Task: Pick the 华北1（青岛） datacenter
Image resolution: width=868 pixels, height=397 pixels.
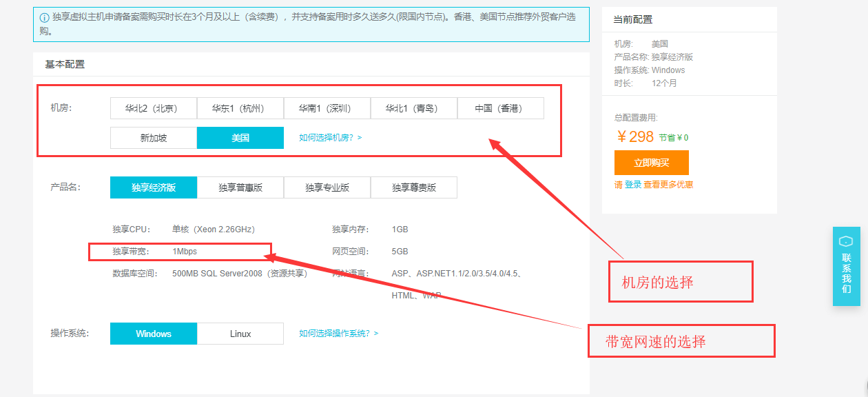Action: click(413, 108)
